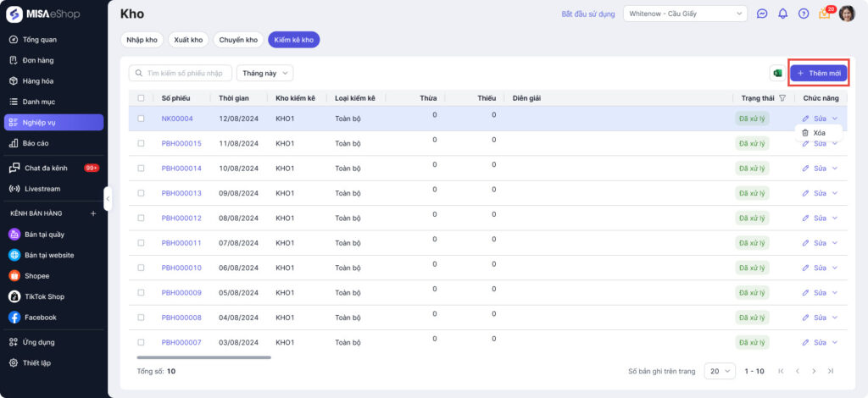Click the Thêm mới button
This screenshot has width=868, height=398.
tap(818, 74)
